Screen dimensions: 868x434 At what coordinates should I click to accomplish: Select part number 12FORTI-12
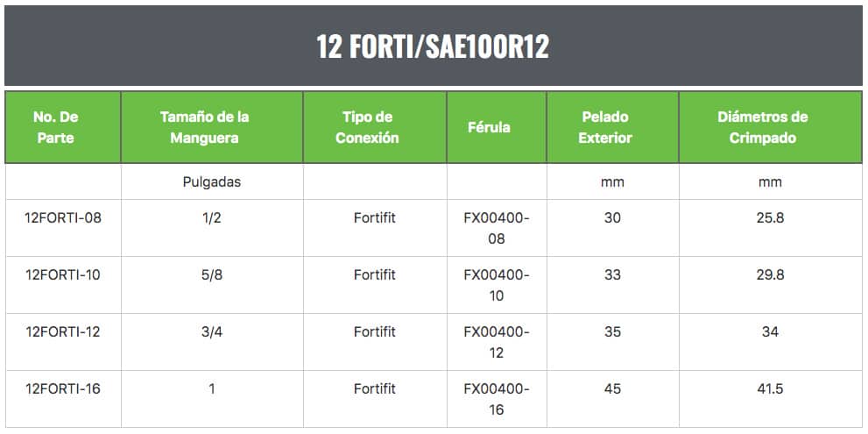(63, 331)
